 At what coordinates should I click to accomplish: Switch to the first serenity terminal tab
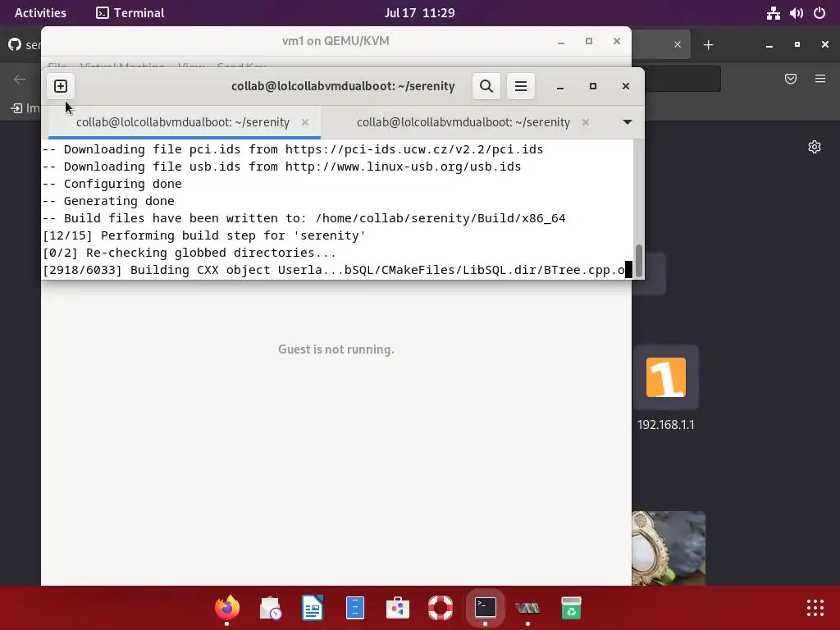click(183, 122)
